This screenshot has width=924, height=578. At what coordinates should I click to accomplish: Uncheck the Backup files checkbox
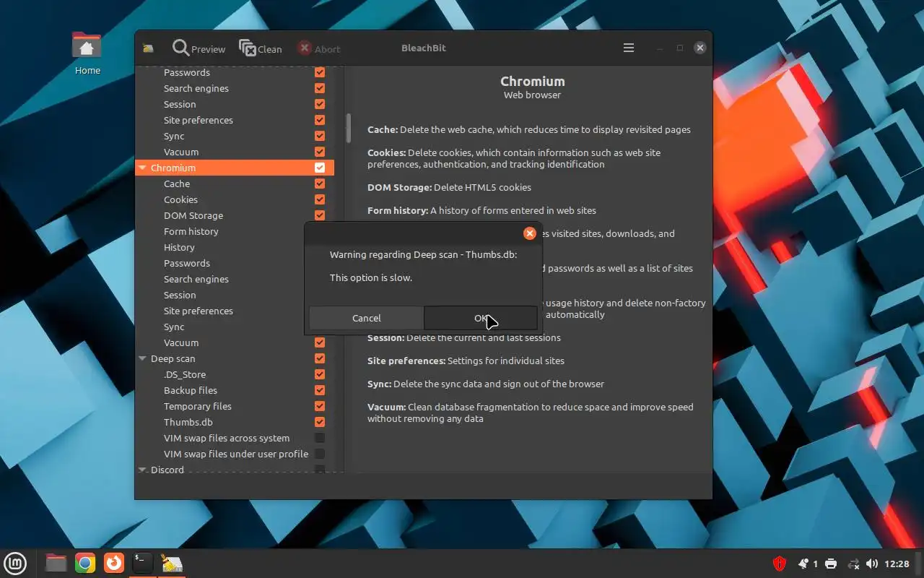click(320, 390)
